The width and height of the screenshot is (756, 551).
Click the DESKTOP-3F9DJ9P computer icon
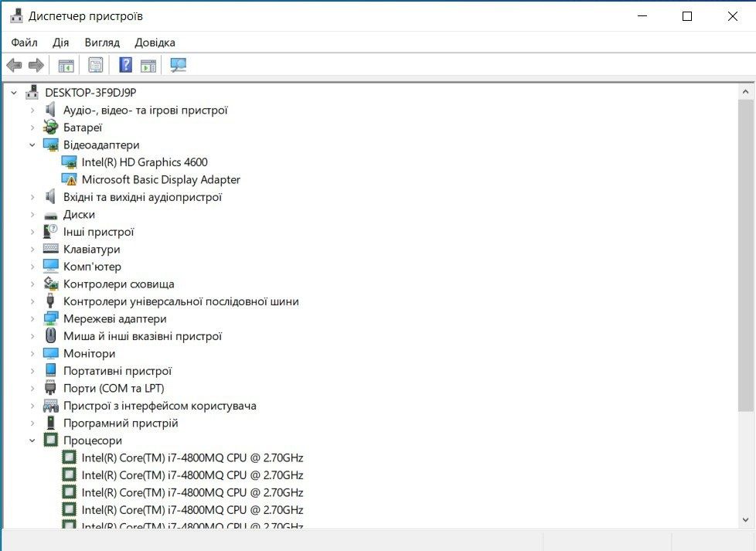click(x=32, y=92)
